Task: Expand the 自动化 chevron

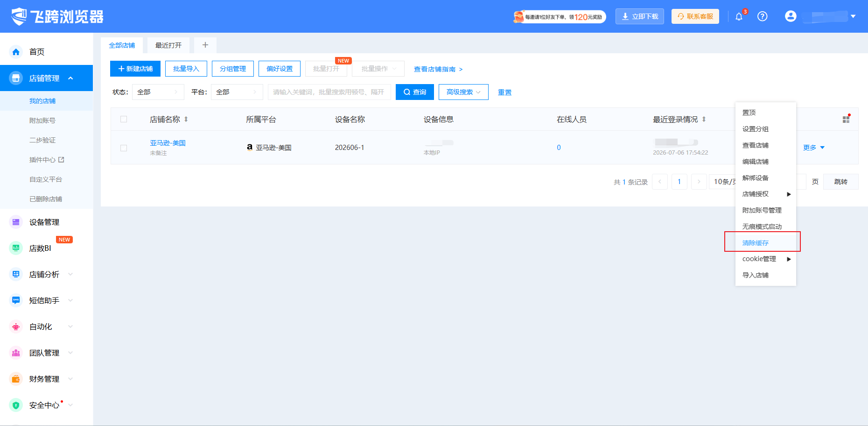Action: [70, 327]
